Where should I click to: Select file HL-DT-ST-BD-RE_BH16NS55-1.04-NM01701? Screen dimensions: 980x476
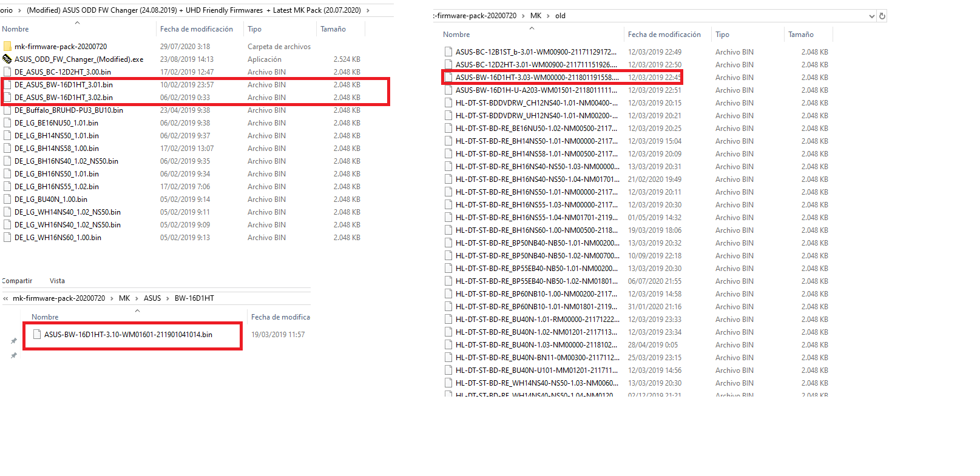537,217
